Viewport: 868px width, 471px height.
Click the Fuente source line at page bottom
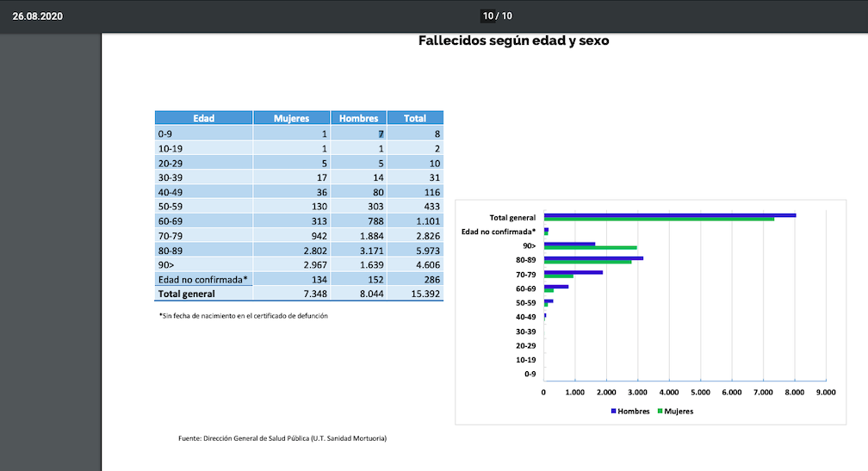[282, 438]
